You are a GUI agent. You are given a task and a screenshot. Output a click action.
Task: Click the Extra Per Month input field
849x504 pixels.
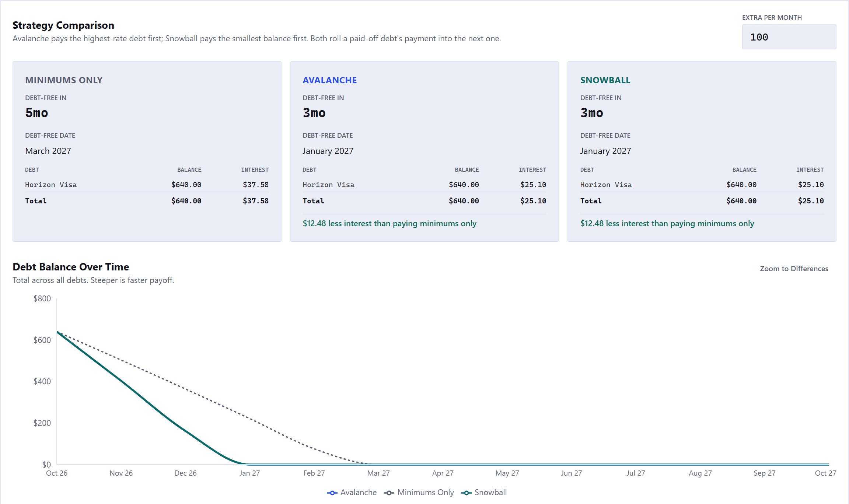(789, 37)
